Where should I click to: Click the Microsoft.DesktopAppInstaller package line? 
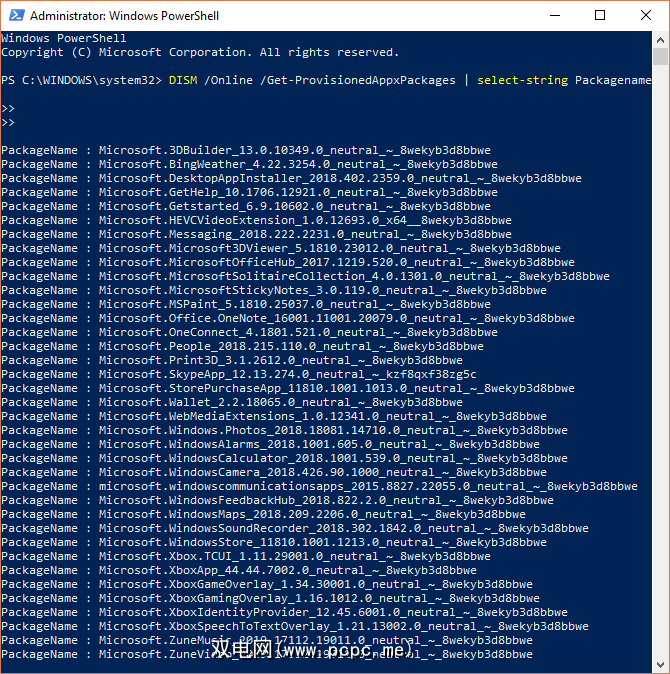tap(291, 178)
